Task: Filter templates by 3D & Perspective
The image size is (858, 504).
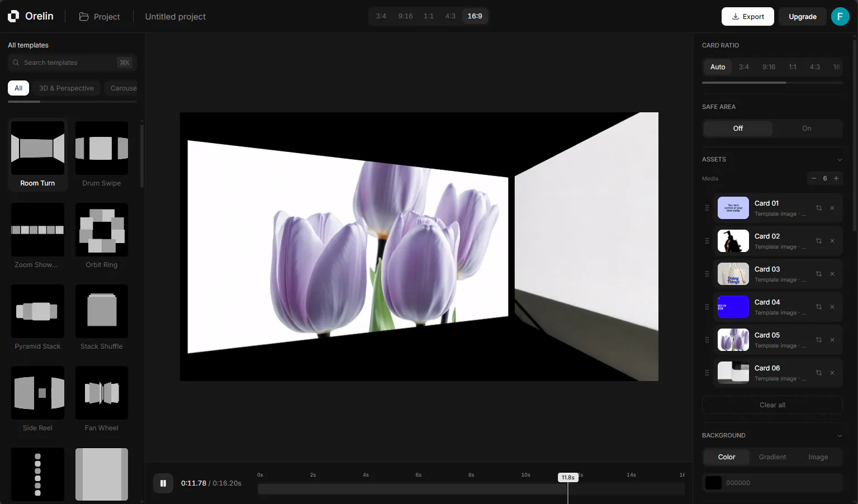Action: point(67,88)
